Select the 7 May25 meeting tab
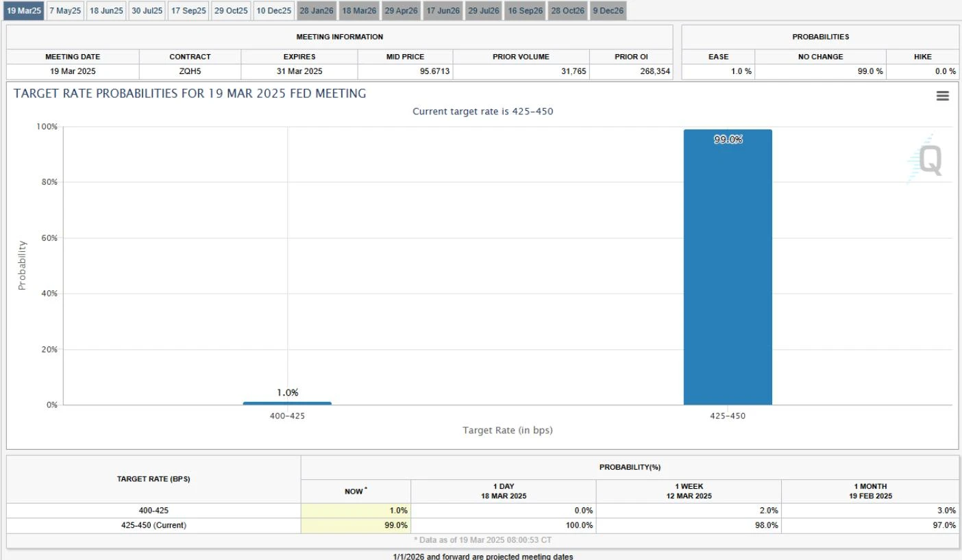Image resolution: width=962 pixels, height=560 pixels. 65,11
